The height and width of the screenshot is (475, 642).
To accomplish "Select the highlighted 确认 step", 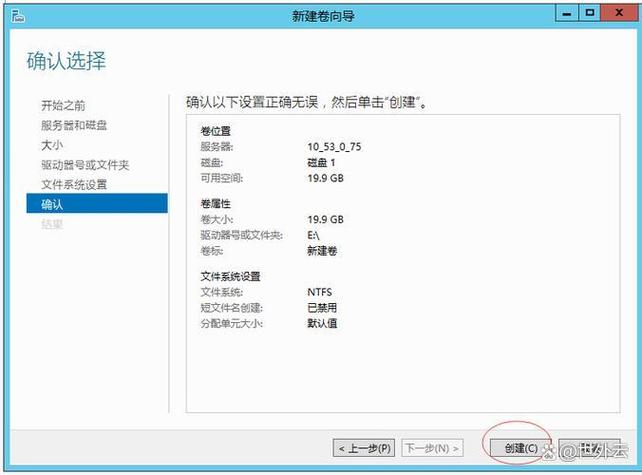I will tap(97, 204).
